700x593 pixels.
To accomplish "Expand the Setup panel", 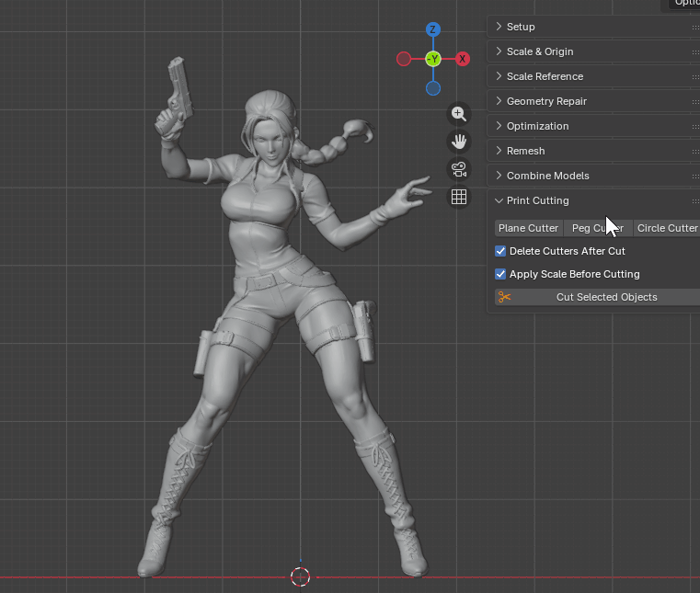I will (x=593, y=27).
